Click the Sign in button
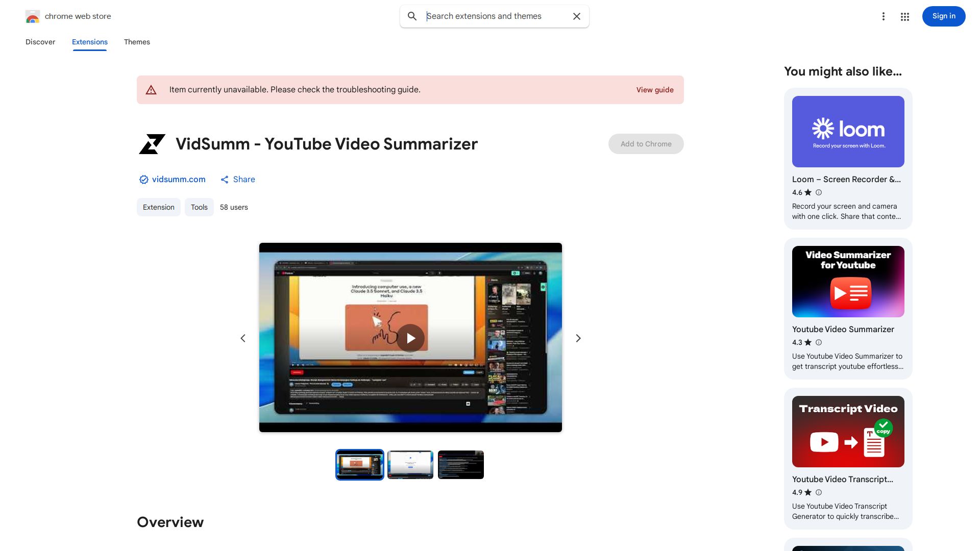The image size is (980, 551). tap(943, 16)
